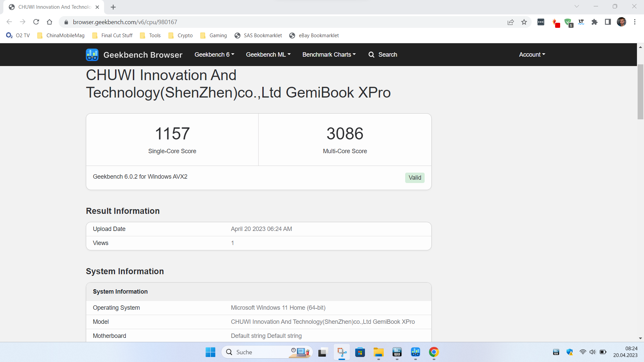Viewport: 644px width, 362px height.
Task: Open the Tools bookmarks folder
Action: click(150, 36)
